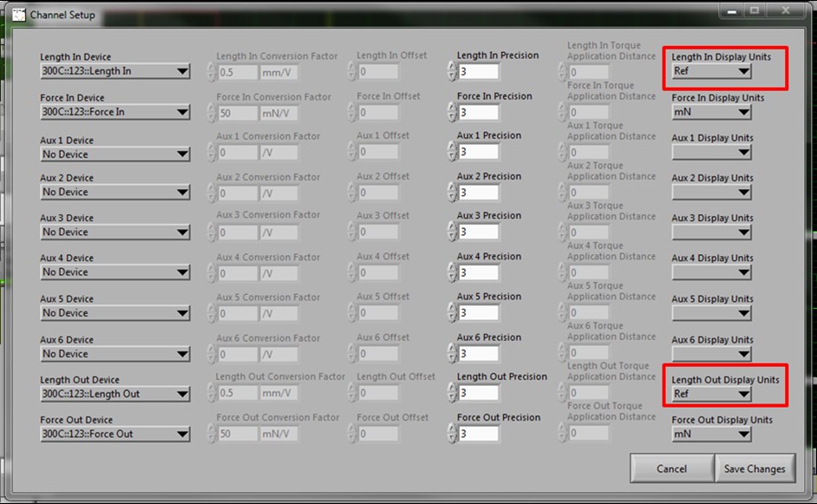This screenshot has width=817, height=504.
Task: Open Force Out Display Units dropdown
Action: [x=711, y=434]
